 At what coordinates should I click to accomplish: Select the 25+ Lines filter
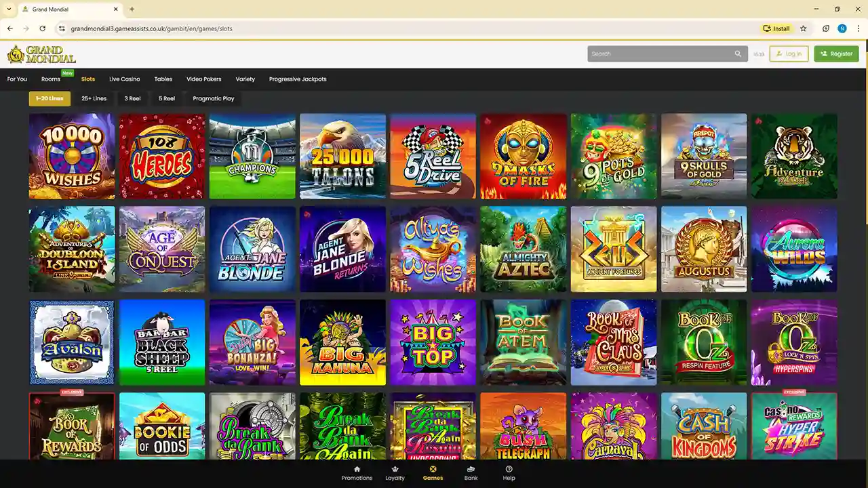point(94,99)
